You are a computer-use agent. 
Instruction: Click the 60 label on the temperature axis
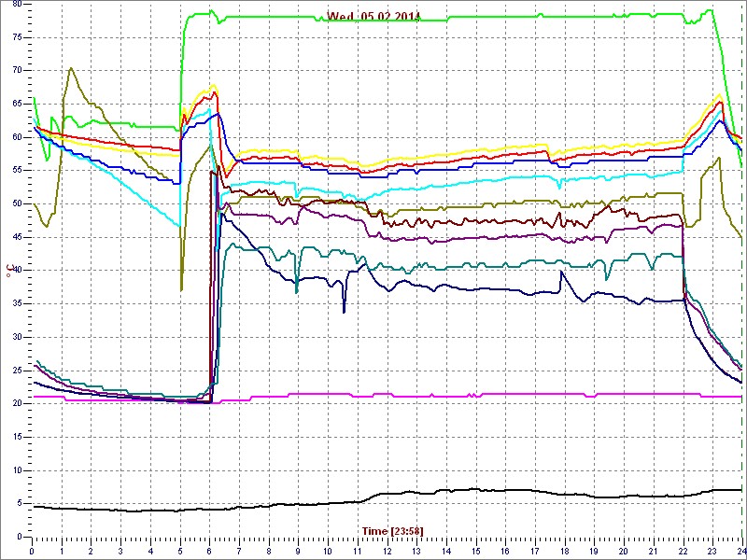click(18, 137)
